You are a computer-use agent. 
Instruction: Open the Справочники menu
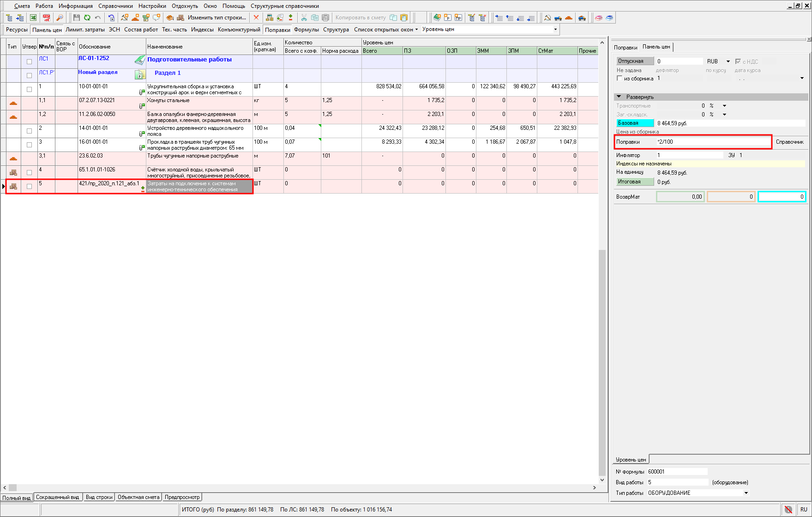(115, 6)
